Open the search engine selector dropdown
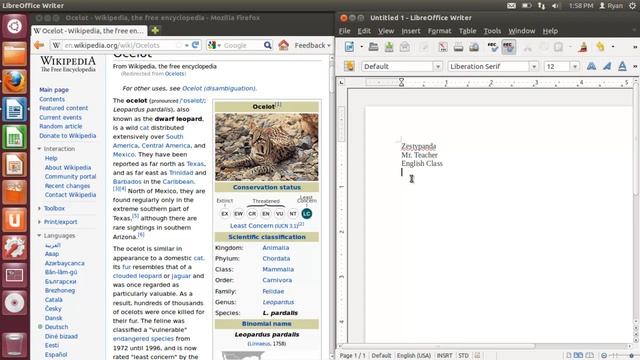640x360 pixels. 214,45
